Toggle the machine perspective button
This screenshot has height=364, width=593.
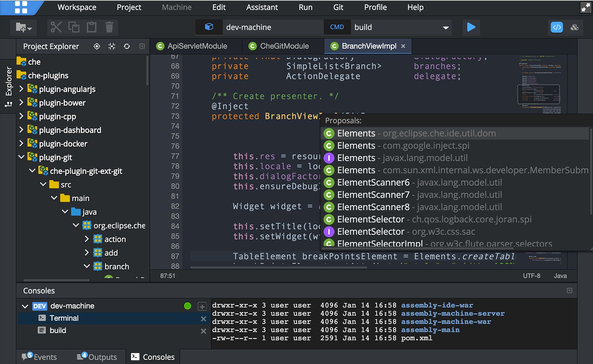pyautogui.click(x=574, y=27)
